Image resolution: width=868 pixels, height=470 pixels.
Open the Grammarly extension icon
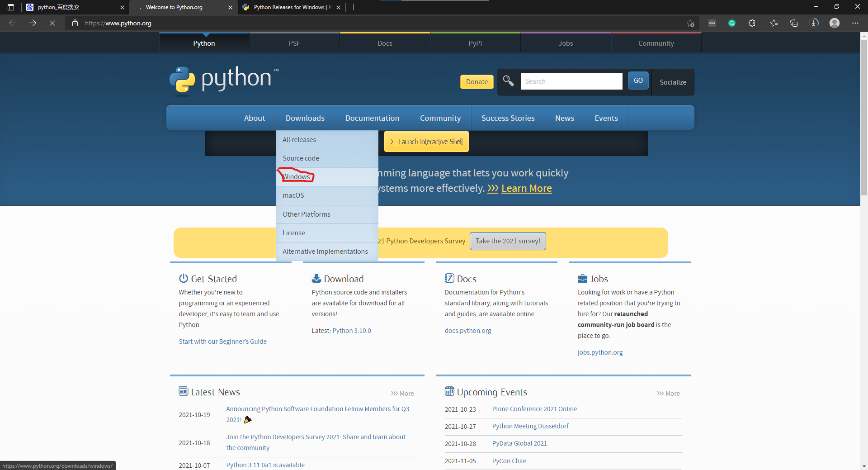[732, 23]
